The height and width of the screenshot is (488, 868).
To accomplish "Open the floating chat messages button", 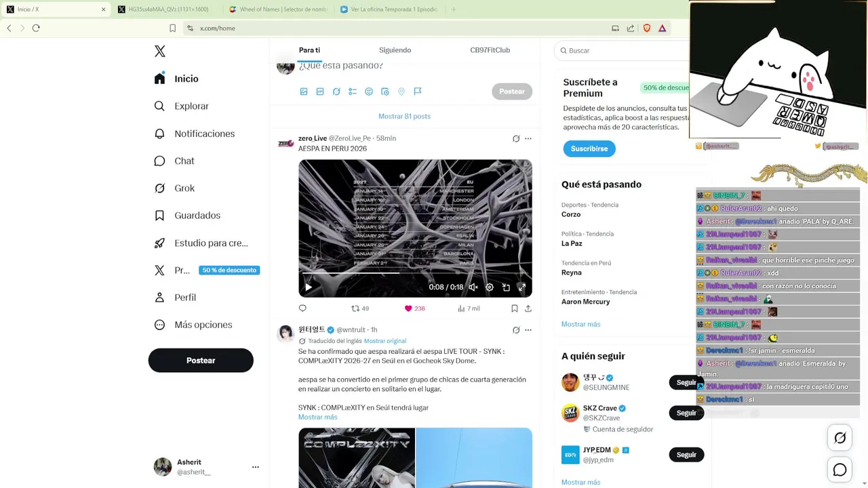I will point(840,469).
